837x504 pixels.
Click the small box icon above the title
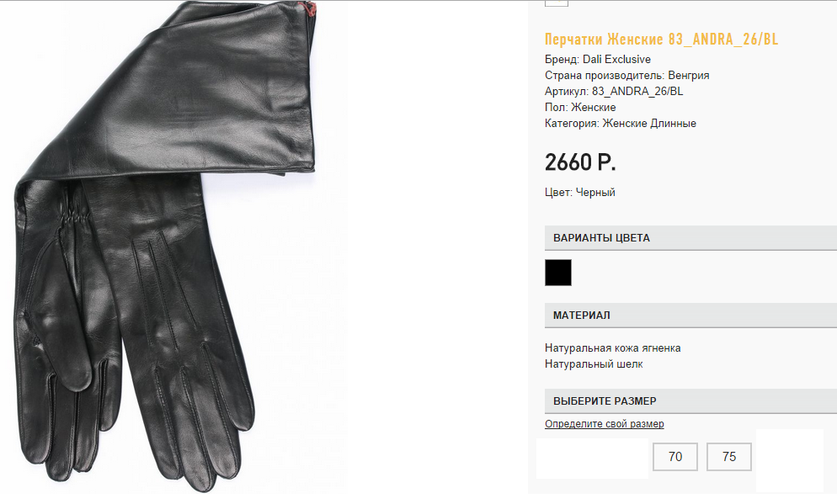(x=557, y=3)
